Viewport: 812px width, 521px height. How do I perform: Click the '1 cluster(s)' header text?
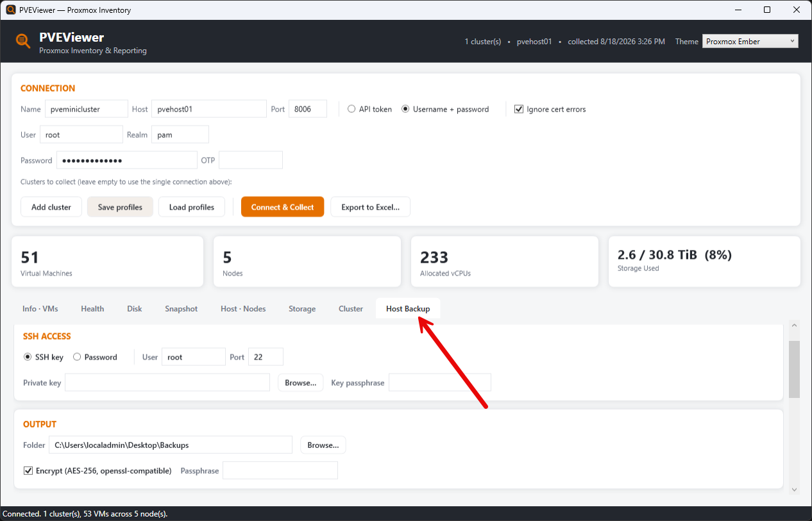coord(483,41)
